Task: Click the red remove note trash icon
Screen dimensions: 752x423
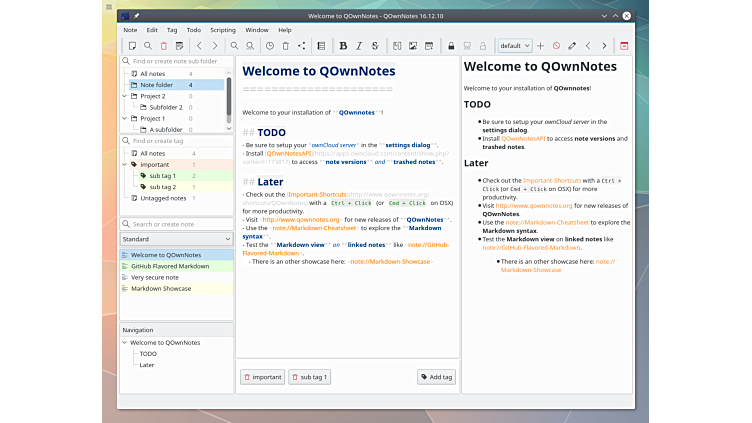Action: (164, 46)
